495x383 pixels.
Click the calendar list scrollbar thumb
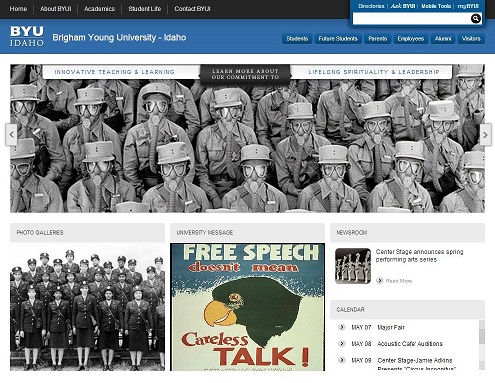click(482, 337)
